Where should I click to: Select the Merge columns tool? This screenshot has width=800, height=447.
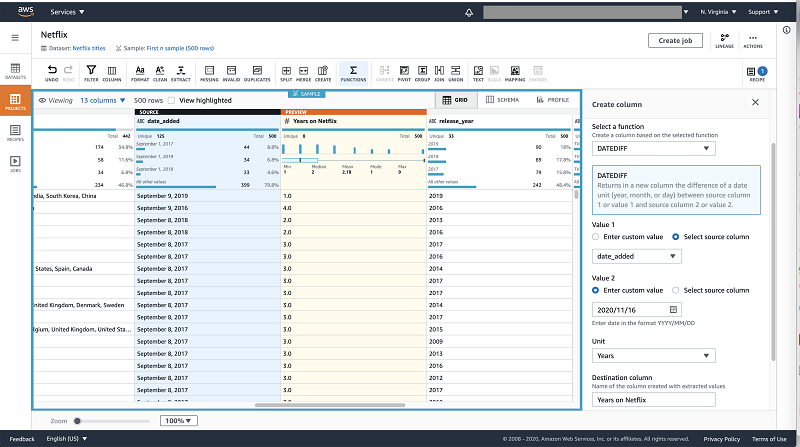(304, 72)
